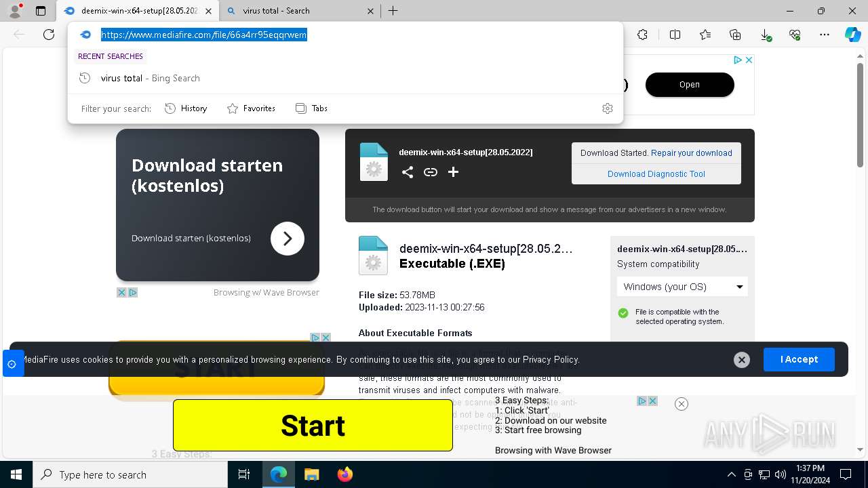Click 'Browsing w/ Wave Browser' text
This screenshot has height=488, width=868.
coord(266,293)
